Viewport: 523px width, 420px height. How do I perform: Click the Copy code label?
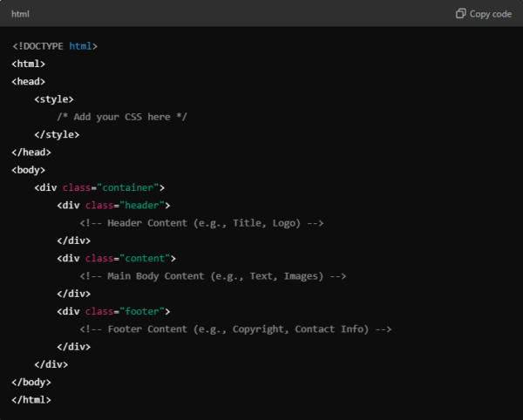pyautogui.click(x=490, y=14)
